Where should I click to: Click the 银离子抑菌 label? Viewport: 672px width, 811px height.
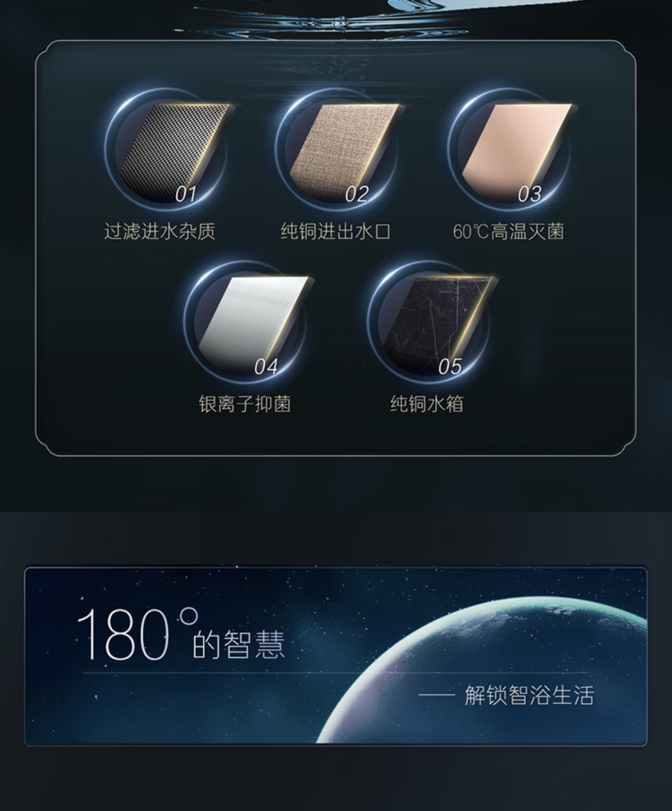[x=245, y=403]
